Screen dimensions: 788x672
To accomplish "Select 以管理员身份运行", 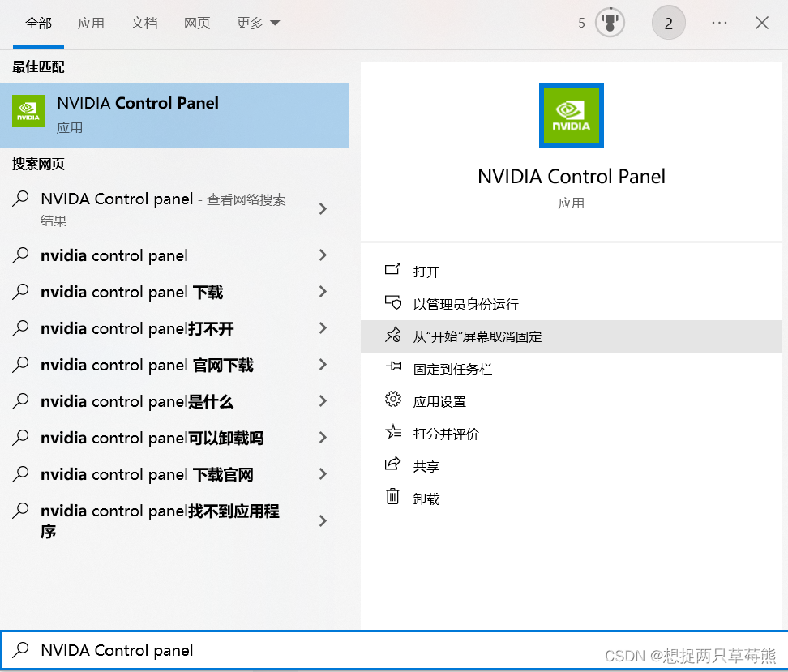I will pyautogui.click(x=572, y=304).
